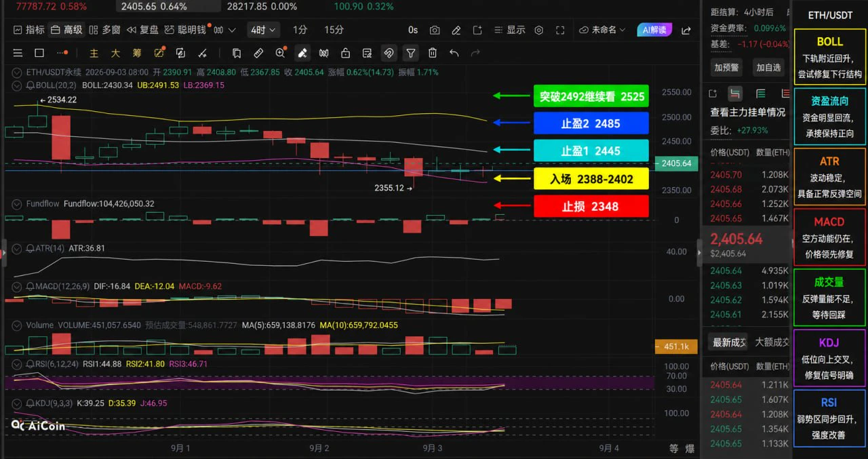Click the 等 button at chart bottom
The width and height of the screenshot is (868, 459).
coord(673,448)
